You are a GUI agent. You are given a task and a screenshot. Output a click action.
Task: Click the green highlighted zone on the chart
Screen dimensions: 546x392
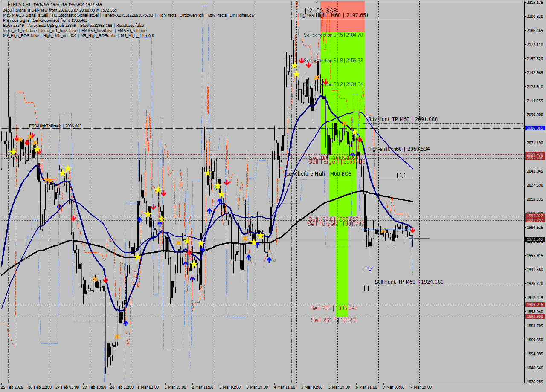[339, 192]
